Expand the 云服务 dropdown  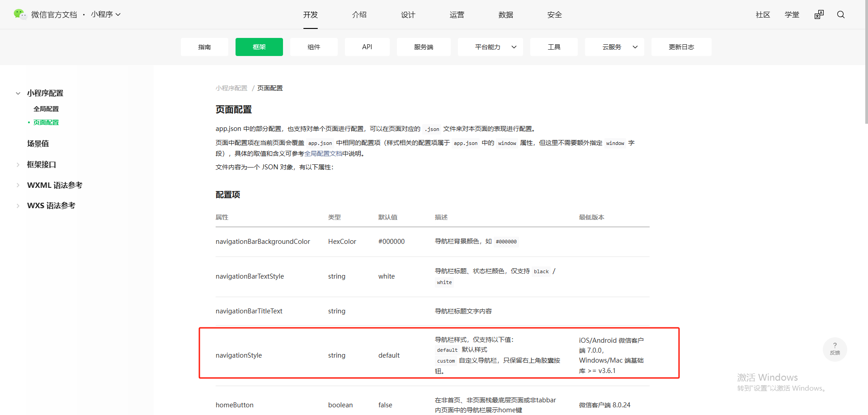(614, 47)
